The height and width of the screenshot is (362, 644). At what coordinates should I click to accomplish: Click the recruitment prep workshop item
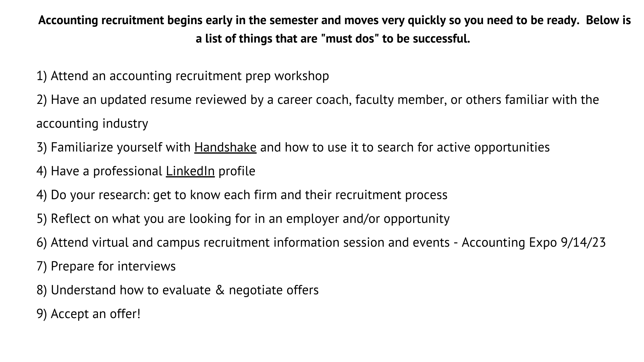[x=183, y=76]
